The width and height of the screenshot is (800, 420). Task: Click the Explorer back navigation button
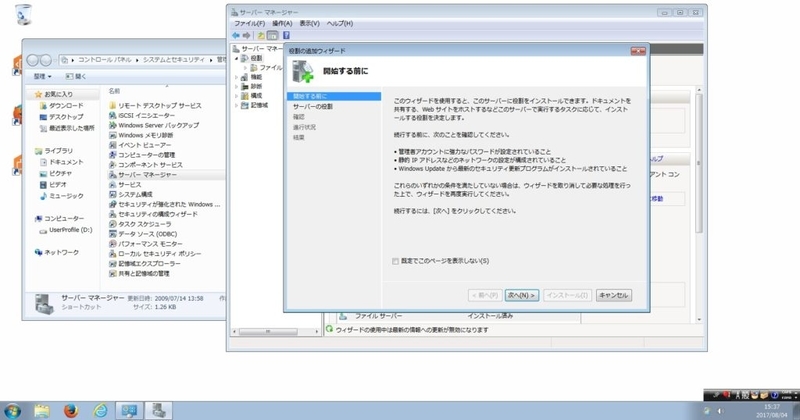tap(33, 60)
